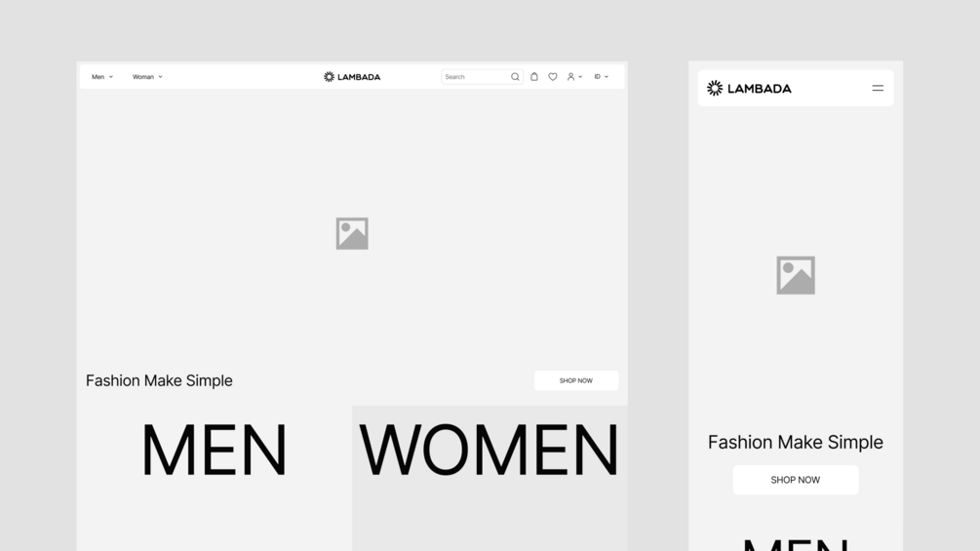Open the wishlist heart icon
Viewport: 980px width, 551px height.
[x=553, y=77]
